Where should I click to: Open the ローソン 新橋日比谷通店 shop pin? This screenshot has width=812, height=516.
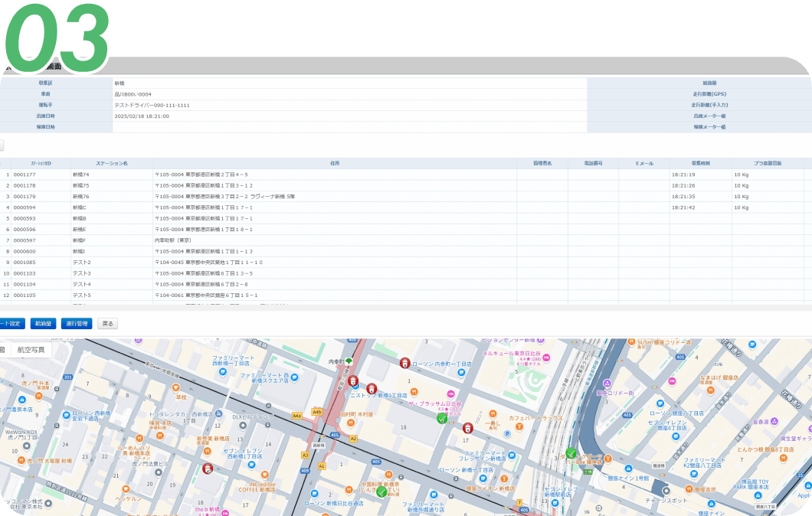click(x=314, y=494)
